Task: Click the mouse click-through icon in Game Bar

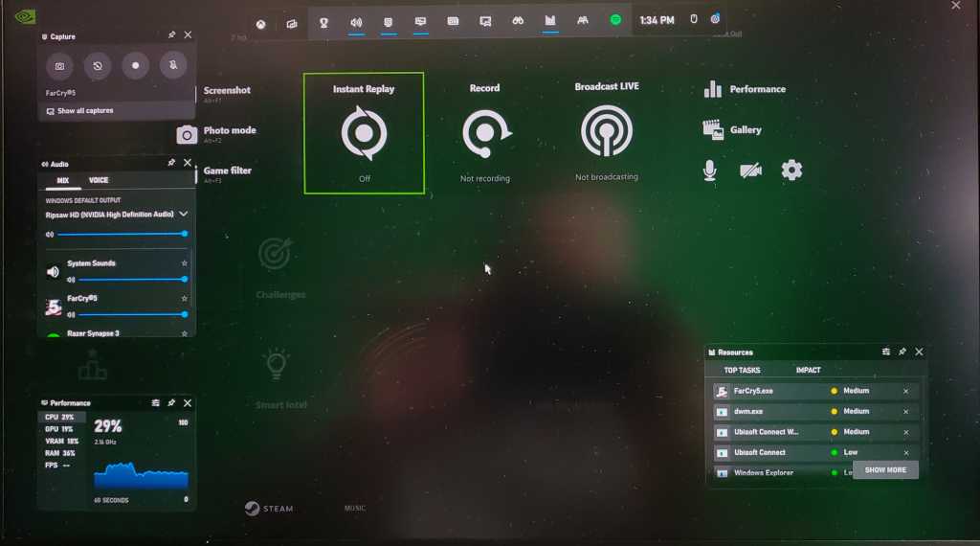Action: (694, 19)
